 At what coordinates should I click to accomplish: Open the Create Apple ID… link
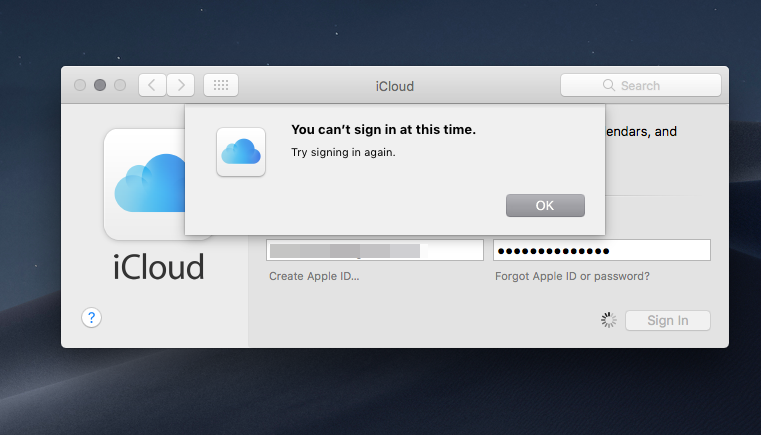pos(314,276)
